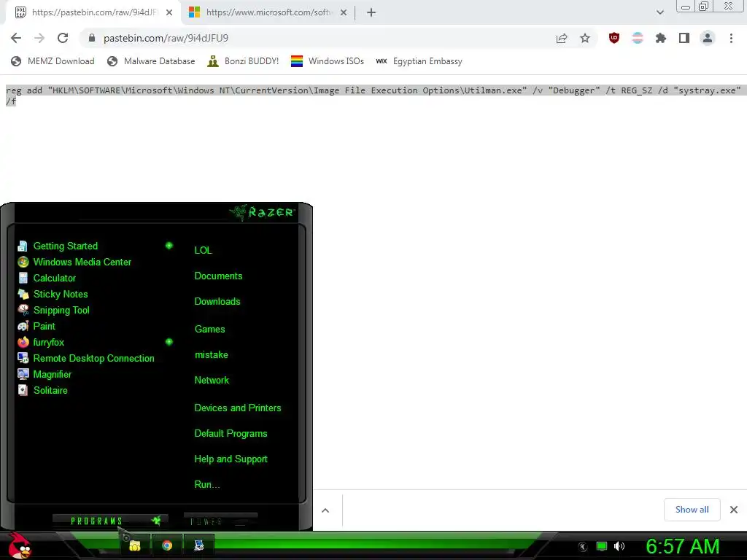747x560 pixels.
Task: Click the Snipping Tool scissors icon
Action: [x=23, y=310]
